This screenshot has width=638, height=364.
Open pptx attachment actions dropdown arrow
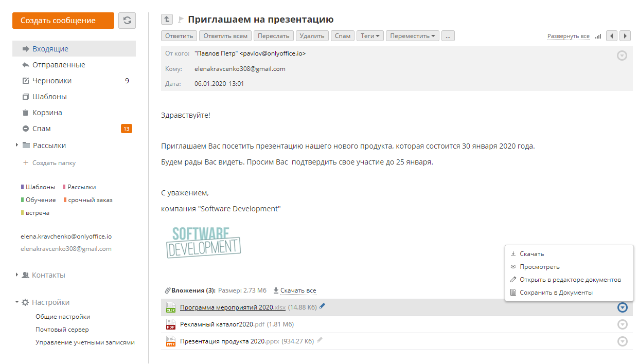pos(623,341)
